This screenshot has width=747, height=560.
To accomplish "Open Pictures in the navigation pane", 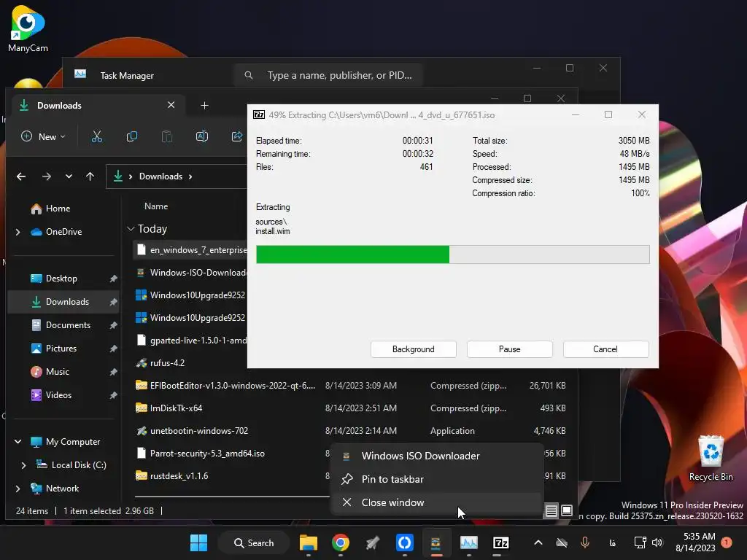I will click(62, 349).
